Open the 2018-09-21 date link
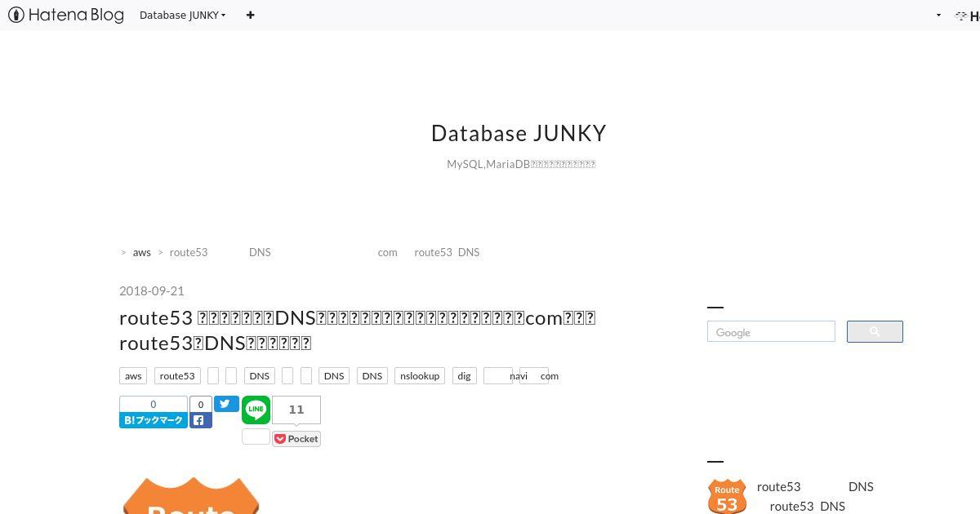This screenshot has width=980, height=514. 152,290
